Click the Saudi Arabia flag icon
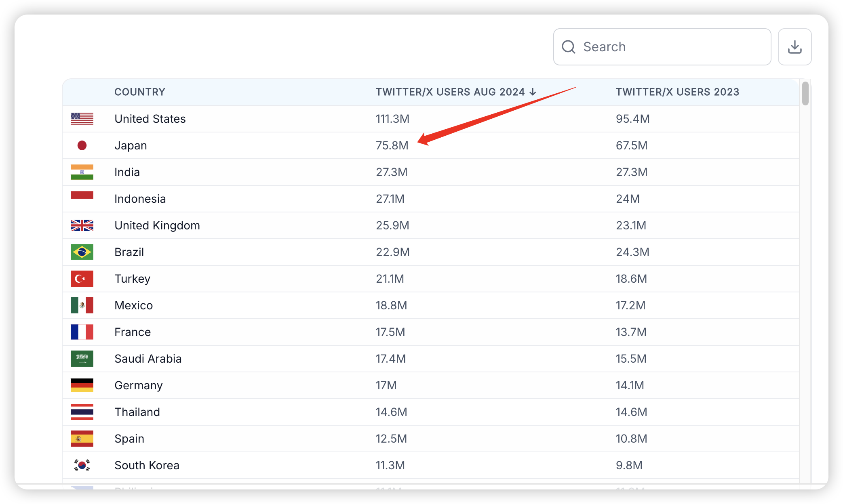Viewport: 843px width, 504px height. pyautogui.click(x=82, y=359)
